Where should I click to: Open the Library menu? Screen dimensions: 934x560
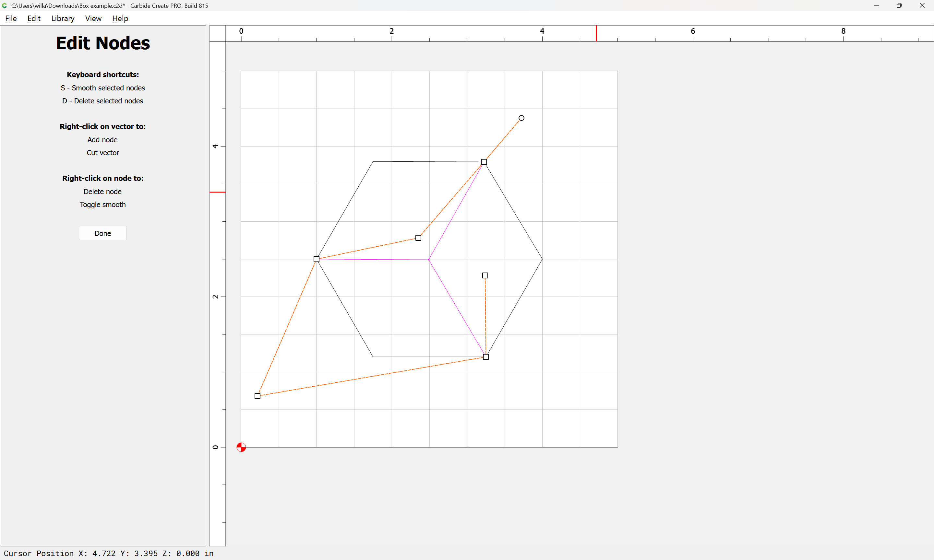tap(63, 18)
